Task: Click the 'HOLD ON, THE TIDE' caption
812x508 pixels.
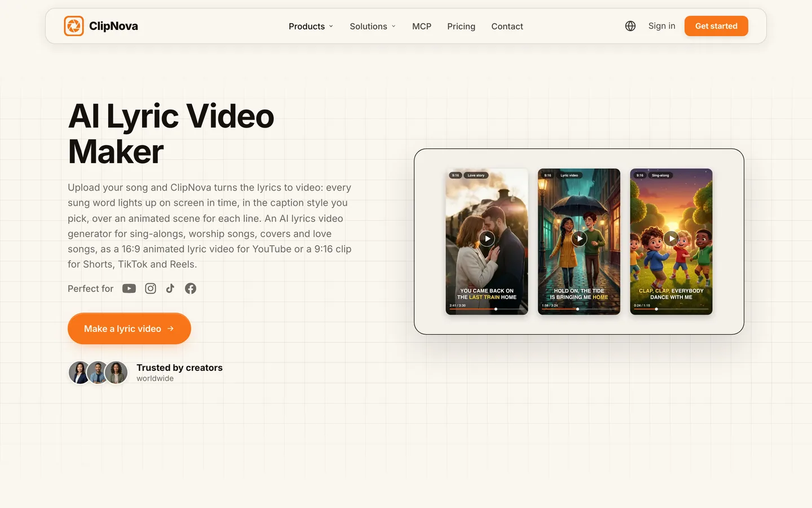Action: [x=579, y=291]
